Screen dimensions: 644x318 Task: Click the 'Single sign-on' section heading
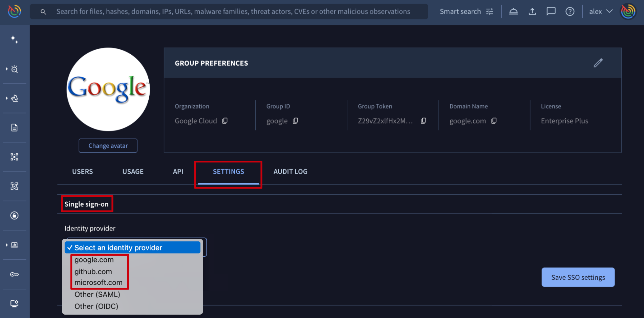87,204
